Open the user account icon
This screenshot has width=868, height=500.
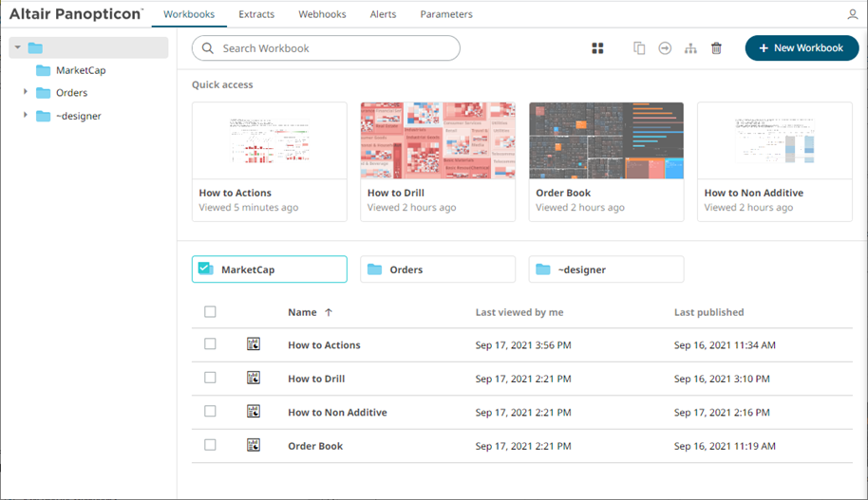tap(852, 15)
